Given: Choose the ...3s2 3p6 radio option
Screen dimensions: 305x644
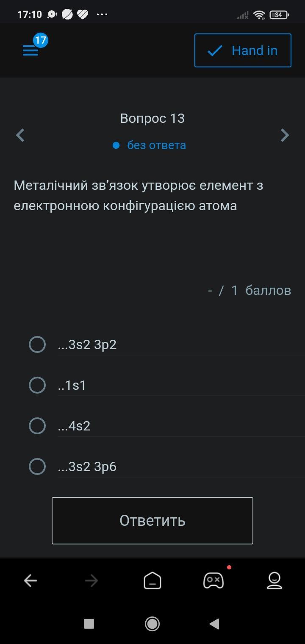Looking at the screenshot, I should tap(37, 466).
